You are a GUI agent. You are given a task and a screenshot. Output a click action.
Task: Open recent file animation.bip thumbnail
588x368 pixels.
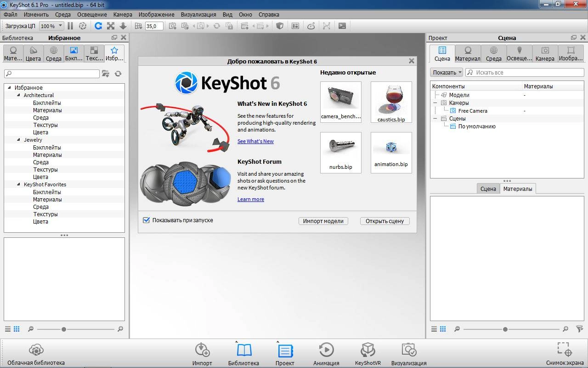pyautogui.click(x=391, y=153)
